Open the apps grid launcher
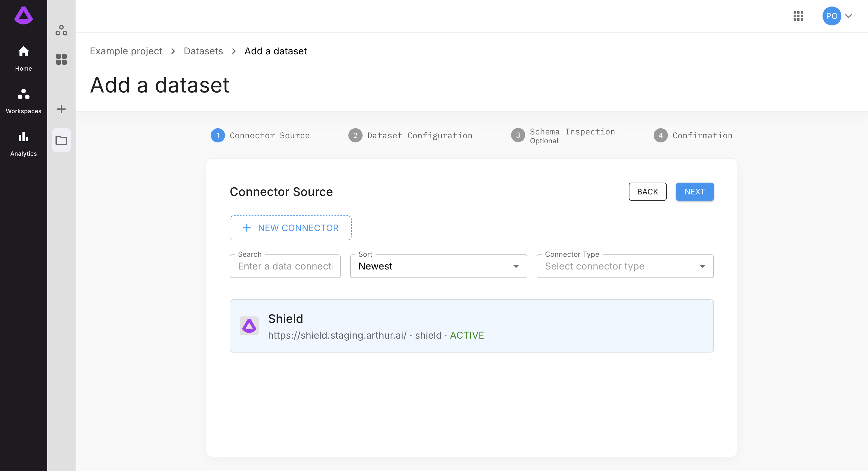The image size is (868, 471). tap(798, 16)
